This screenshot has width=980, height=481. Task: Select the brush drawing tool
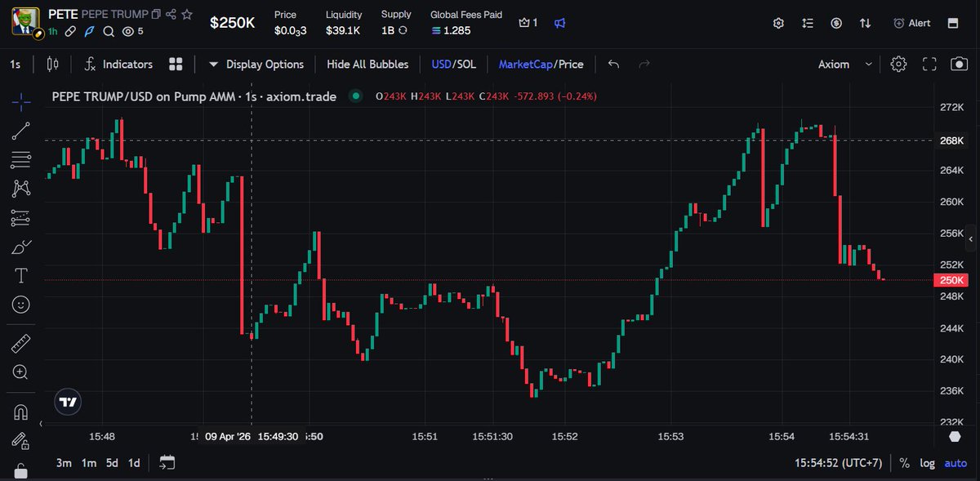(21, 247)
